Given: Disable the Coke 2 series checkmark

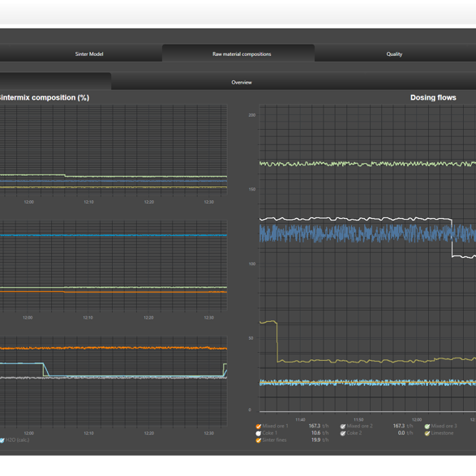Looking at the screenshot, I should (x=343, y=433).
